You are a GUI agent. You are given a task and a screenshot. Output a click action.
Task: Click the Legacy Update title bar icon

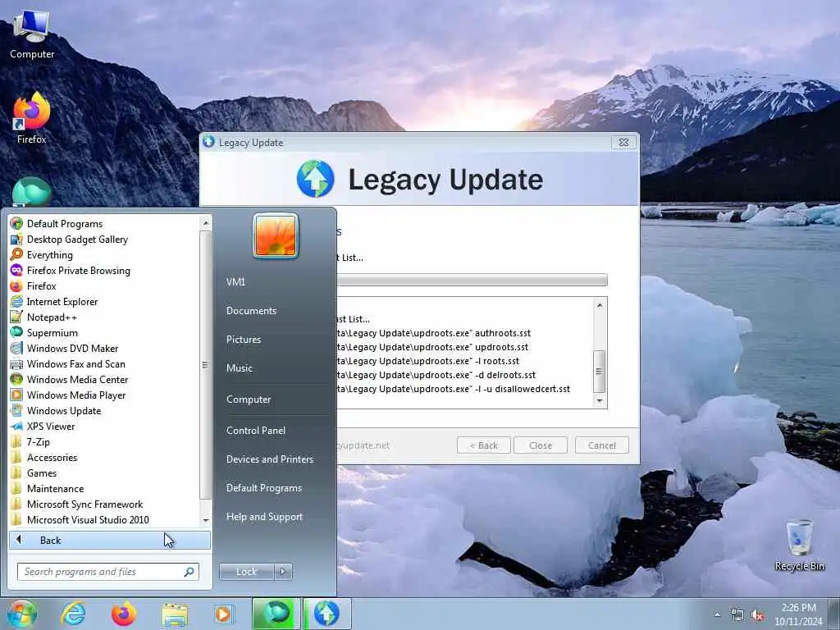pyautogui.click(x=209, y=142)
